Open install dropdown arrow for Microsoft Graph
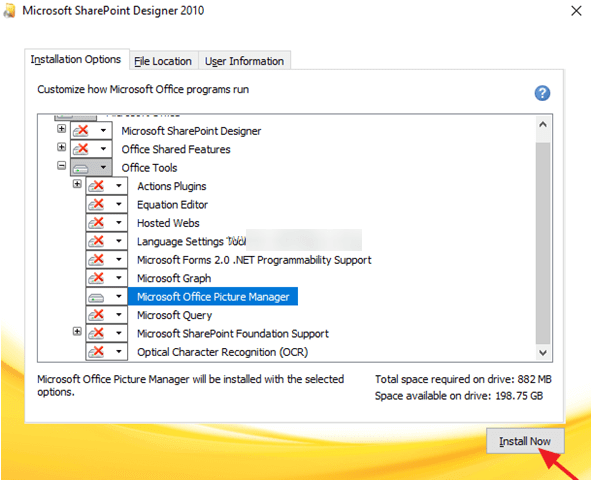 point(119,278)
